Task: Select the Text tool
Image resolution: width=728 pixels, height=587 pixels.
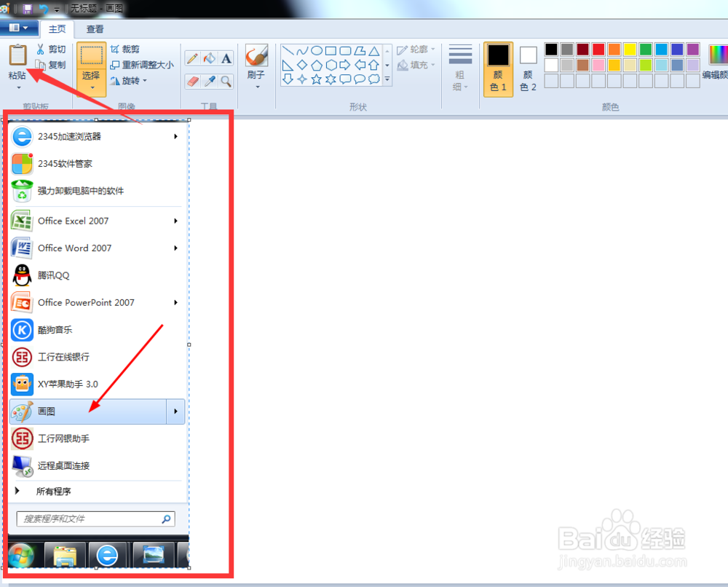Action: 226,58
